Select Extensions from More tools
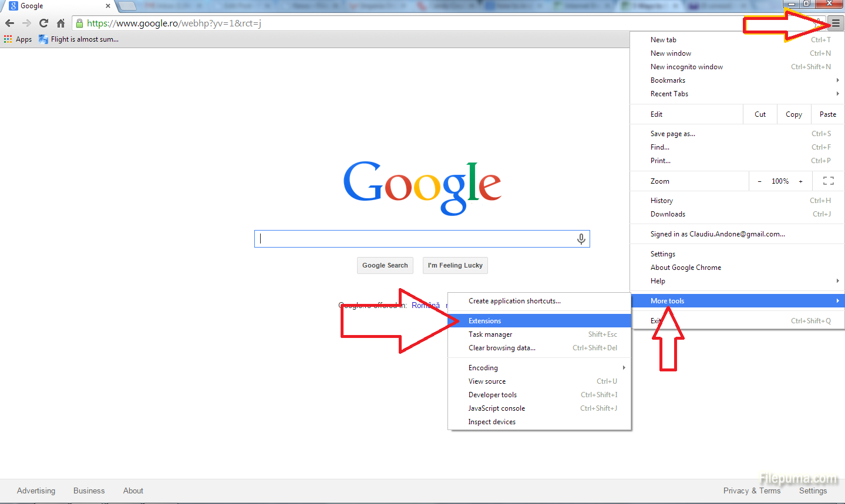 485,321
